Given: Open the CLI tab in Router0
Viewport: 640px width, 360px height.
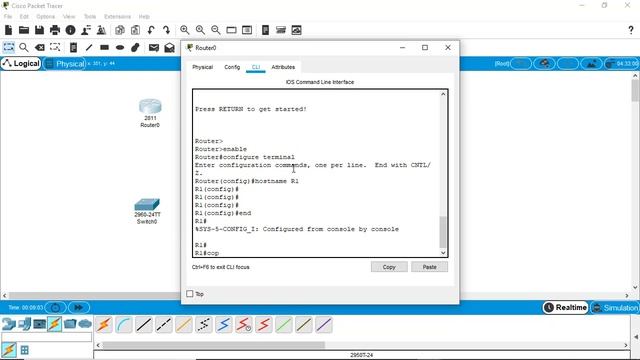Looking at the screenshot, I should pos(256,67).
